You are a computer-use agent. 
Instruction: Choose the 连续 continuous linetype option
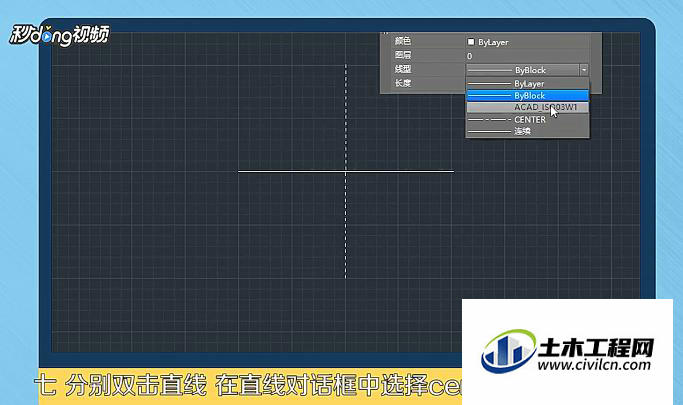click(x=527, y=131)
